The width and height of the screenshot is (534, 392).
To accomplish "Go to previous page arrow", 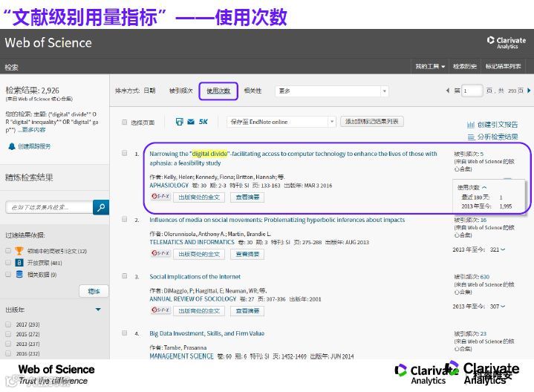I will tap(448, 91).
